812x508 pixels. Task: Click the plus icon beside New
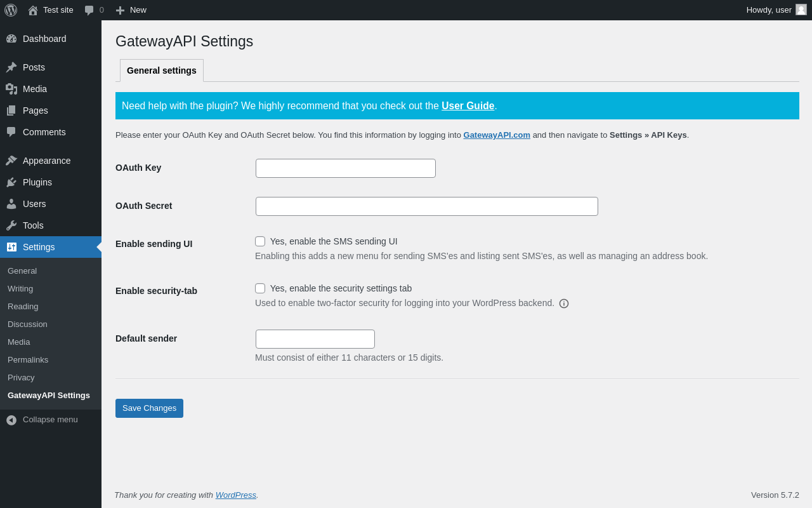120,10
